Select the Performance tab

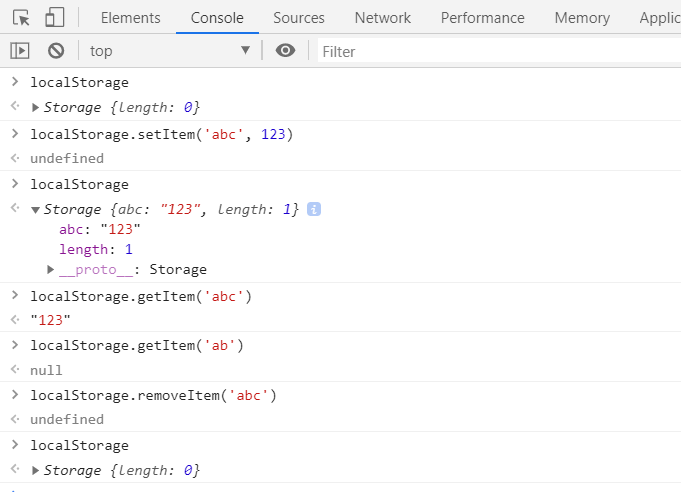[482, 18]
